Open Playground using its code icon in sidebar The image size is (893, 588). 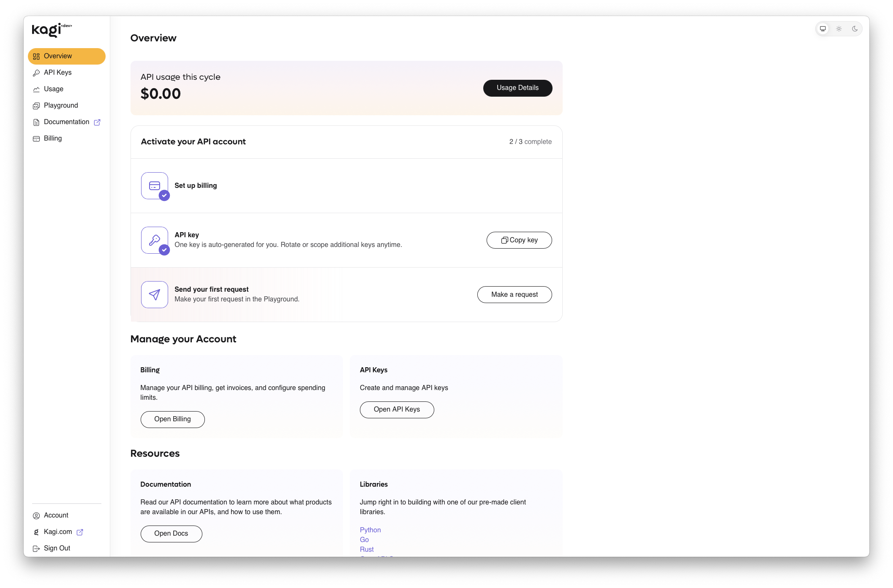[x=36, y=105]
